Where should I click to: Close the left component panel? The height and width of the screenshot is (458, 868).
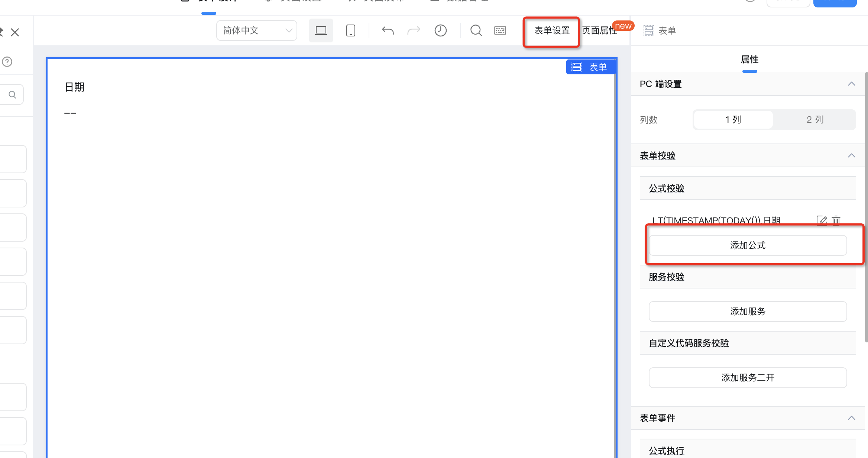click(15, 32)
